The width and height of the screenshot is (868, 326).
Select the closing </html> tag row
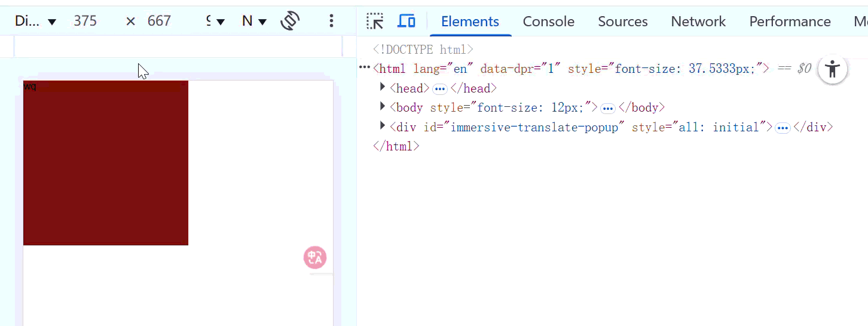click(396, 146)
